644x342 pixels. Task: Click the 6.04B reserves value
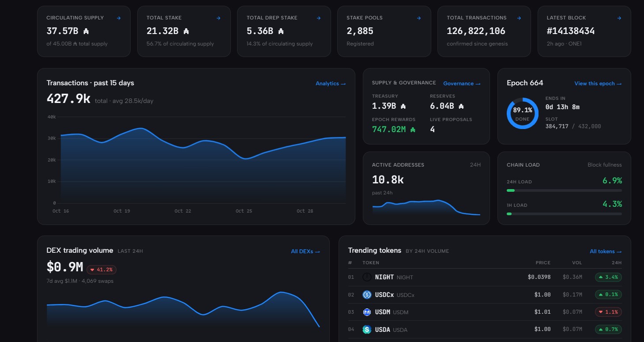(447, 106)
